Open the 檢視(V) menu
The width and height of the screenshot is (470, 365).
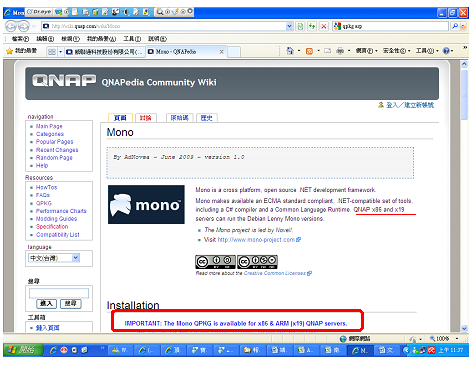pos(70,39)
